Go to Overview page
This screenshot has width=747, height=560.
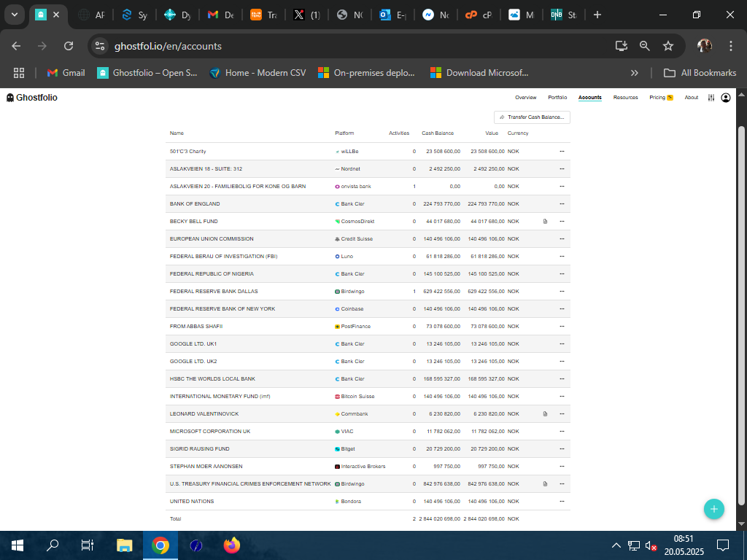click(525, 98)
